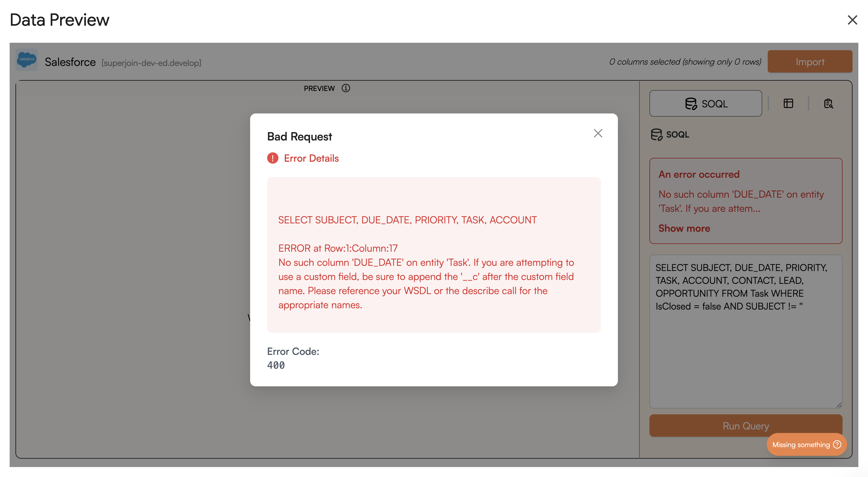Click the info icon next to PREVIEW

pos(346,88)
